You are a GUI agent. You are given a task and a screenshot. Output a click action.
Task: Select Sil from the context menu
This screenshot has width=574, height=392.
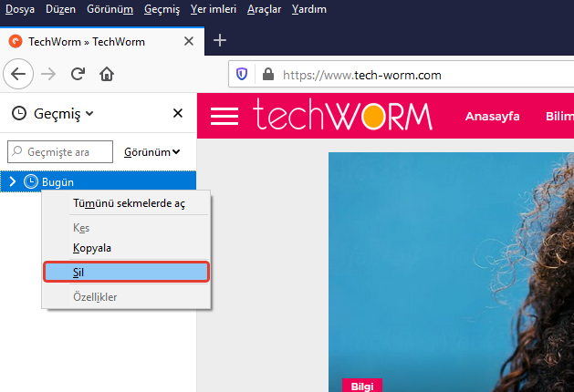tap(127, 272)
